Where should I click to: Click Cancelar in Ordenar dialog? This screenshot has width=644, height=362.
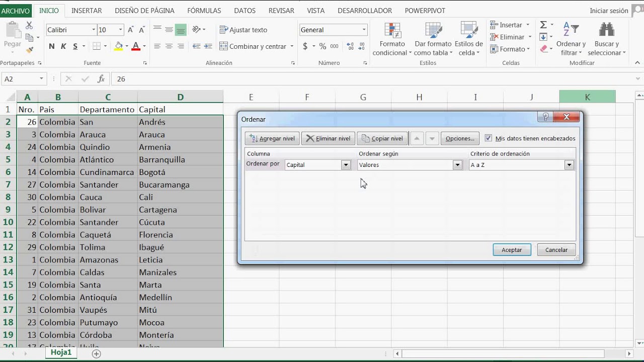556,250
